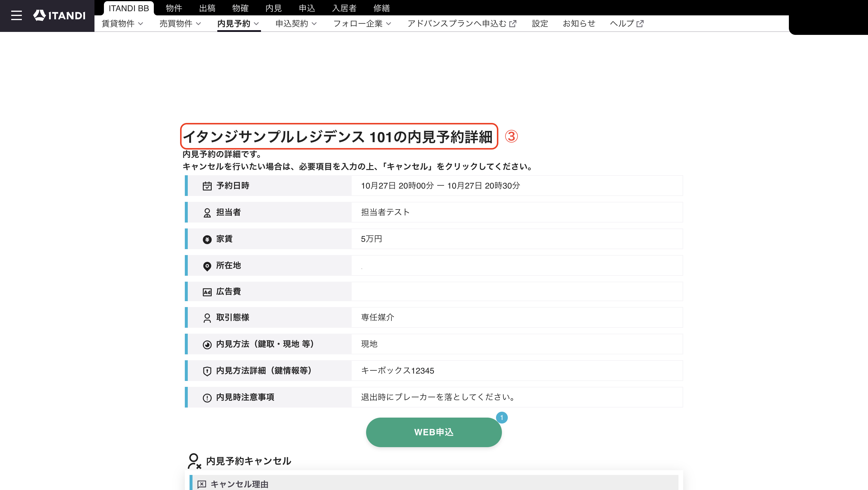Click the 担当者テスト value
Screen dimensions: 868x490
(x=385, y=212)
